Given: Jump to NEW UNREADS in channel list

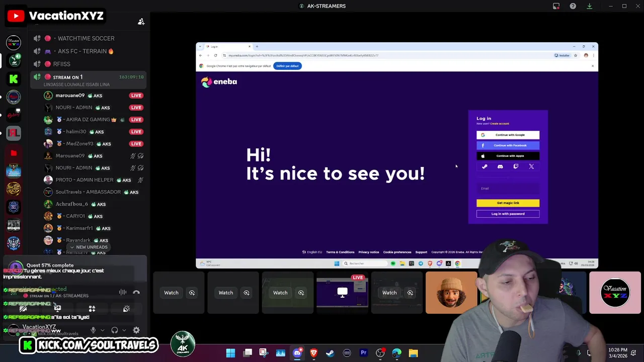Looking at the screenshot, I should point(89,247).
